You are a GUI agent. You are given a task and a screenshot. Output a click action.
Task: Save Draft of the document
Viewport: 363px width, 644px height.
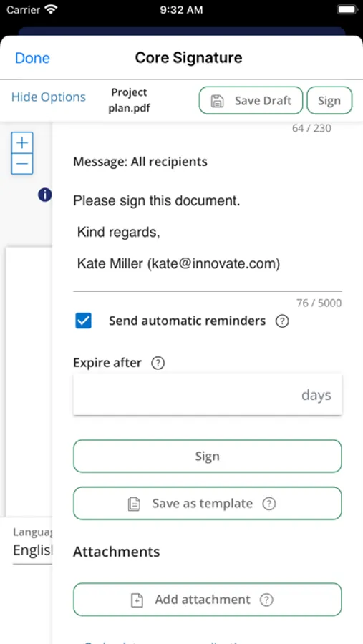[251, 101]
